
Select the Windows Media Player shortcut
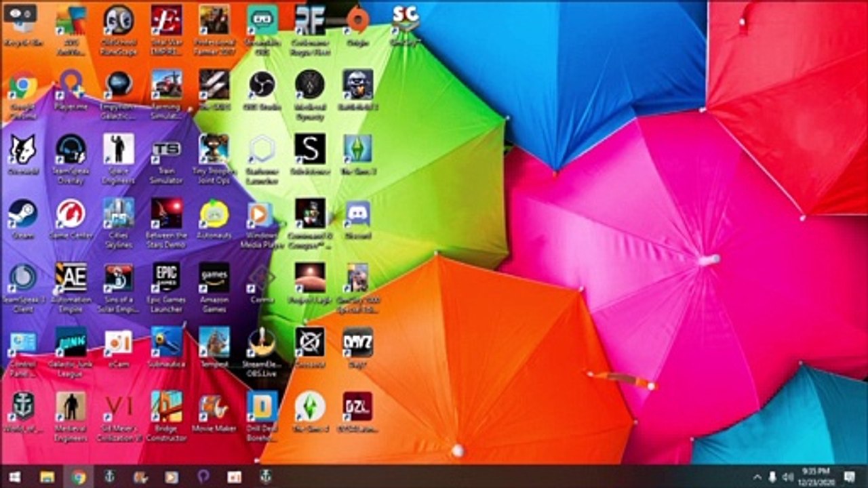[x=262, y=224]
